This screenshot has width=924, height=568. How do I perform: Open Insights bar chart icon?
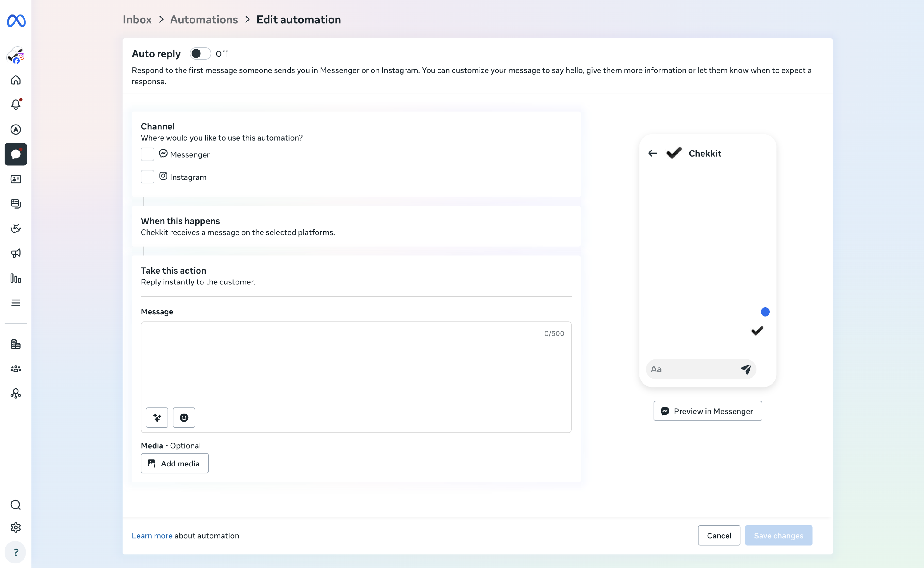(15, 278)
